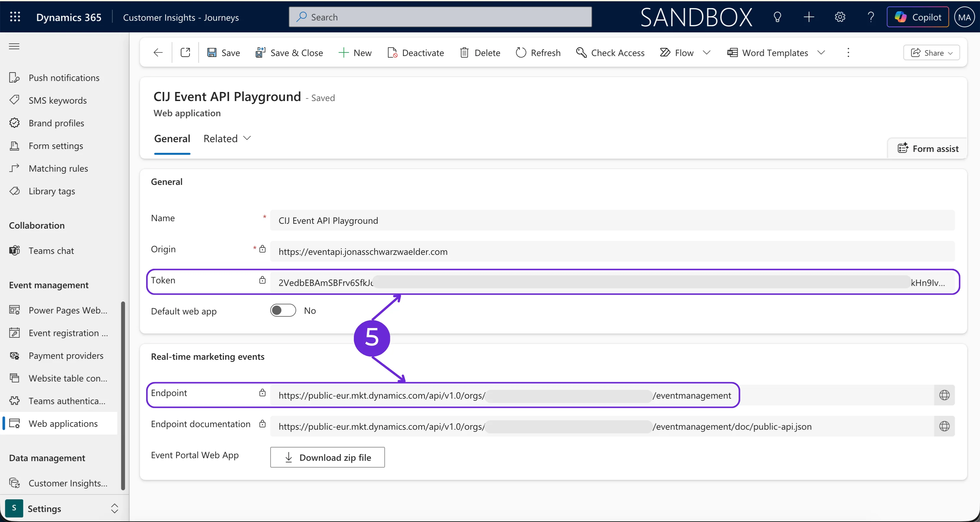Open Brand profiles in the sidebar
The image size is (980, 522).
point(59,123)
